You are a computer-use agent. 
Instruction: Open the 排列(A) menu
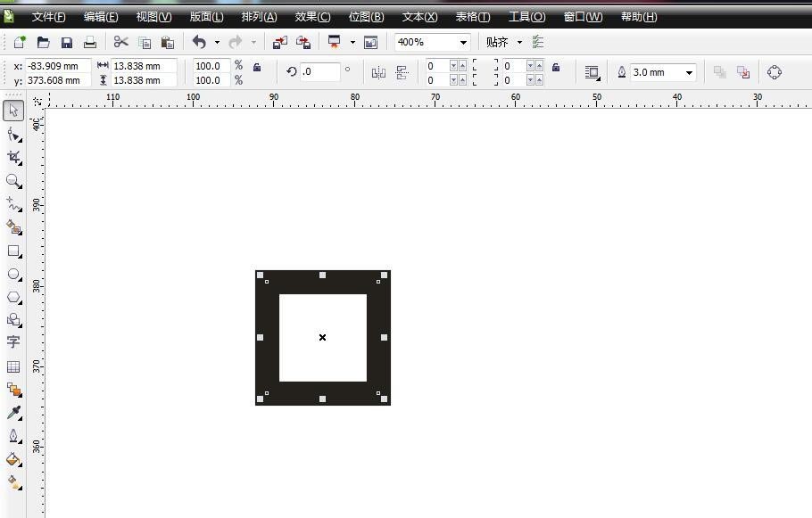tap(259, 17)
